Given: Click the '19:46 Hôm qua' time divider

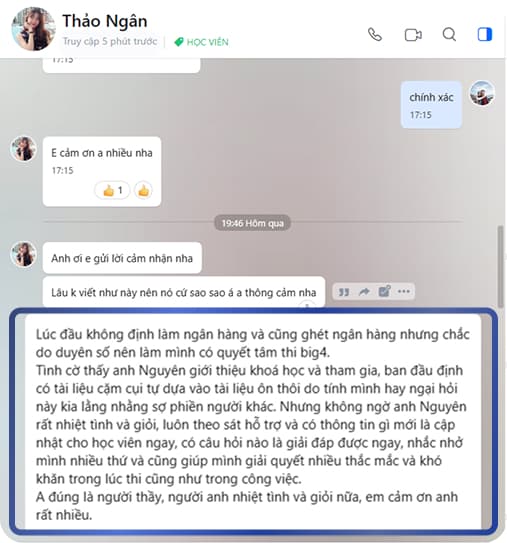Looking at the screenshot, I should pyautogui.click(x=252, y=223).
